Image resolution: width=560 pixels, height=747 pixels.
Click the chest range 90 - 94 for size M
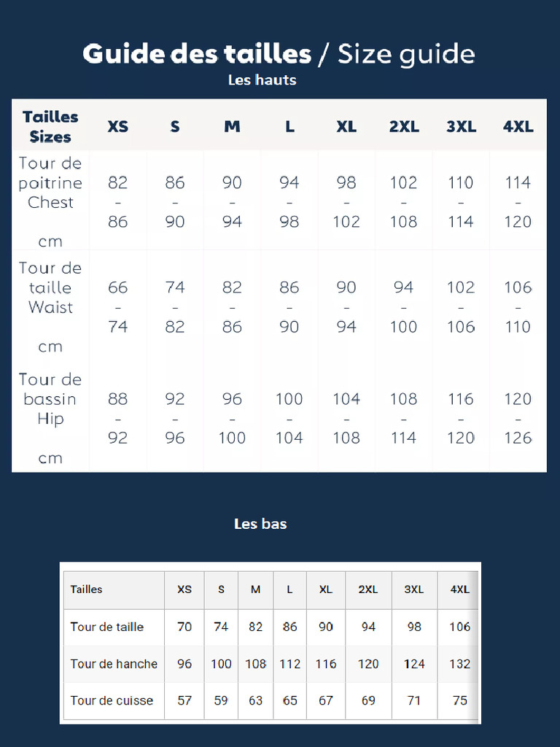232,202
